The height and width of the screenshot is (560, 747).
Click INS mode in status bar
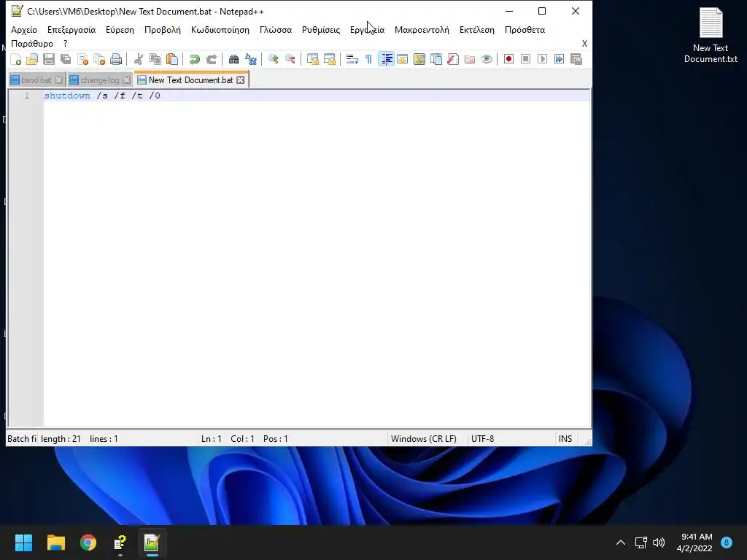pyautogui.click(x=565, y=438)
